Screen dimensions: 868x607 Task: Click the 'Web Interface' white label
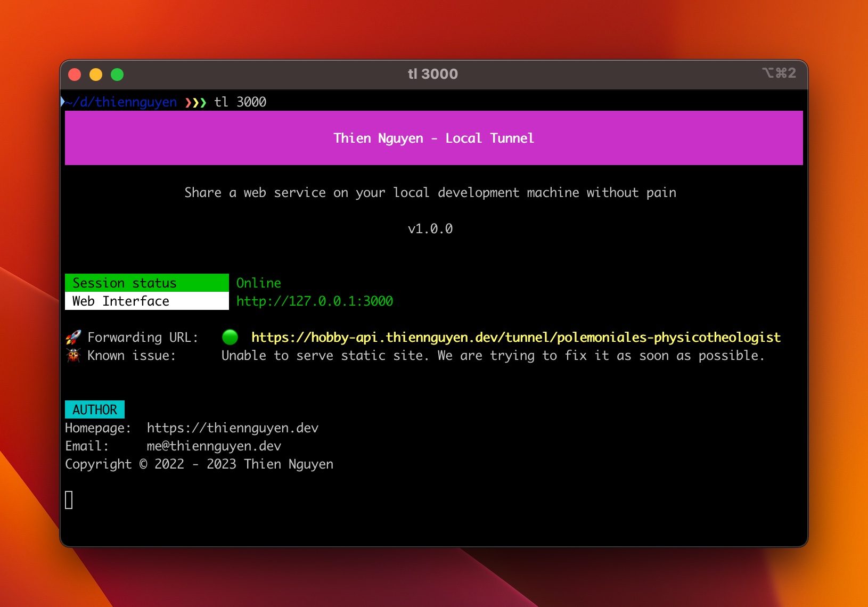pyautogui.click(x=147, y=301)
